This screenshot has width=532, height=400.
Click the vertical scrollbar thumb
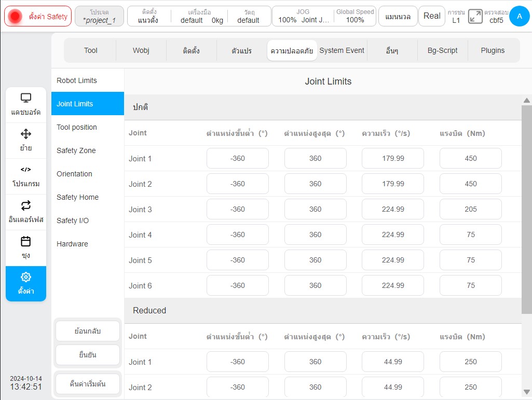click(x=527, y=210)
